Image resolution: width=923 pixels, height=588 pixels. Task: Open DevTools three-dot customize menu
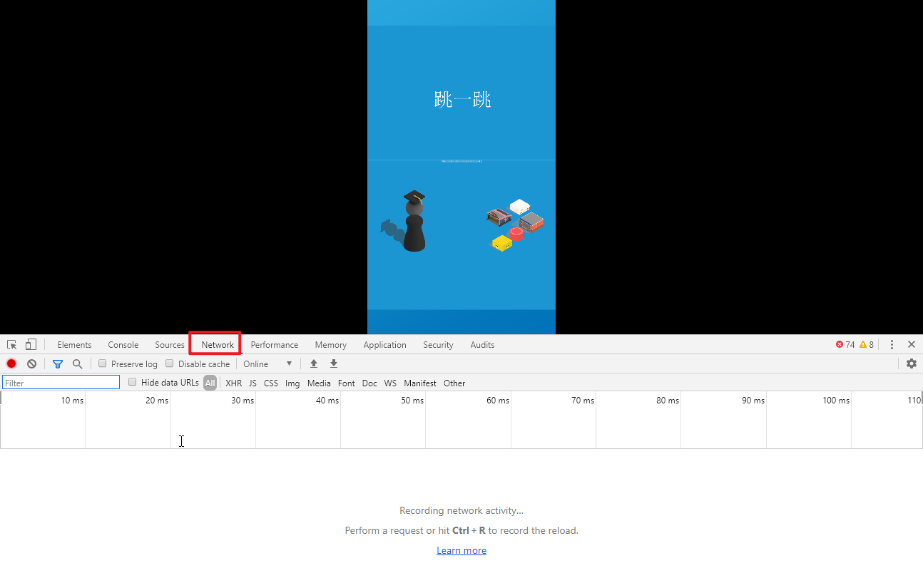coord(892,344)
